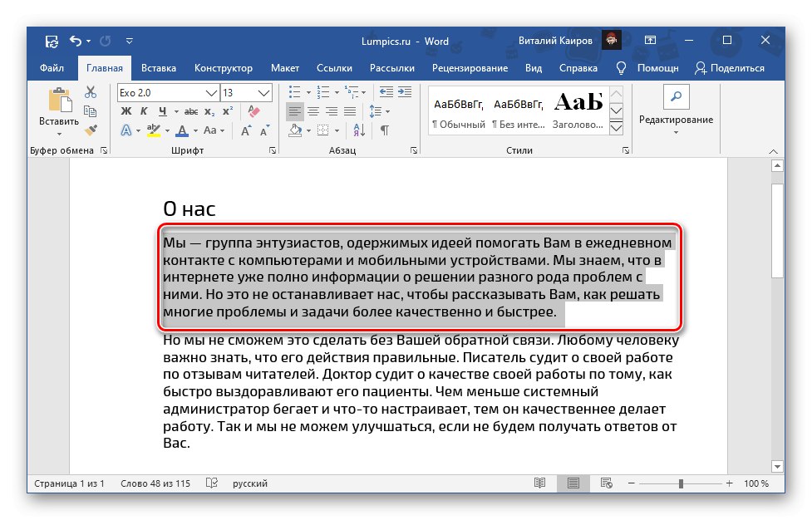Open the font size dropdown
This screenshot has width=812, height=520.
click(x=263, y=92)
